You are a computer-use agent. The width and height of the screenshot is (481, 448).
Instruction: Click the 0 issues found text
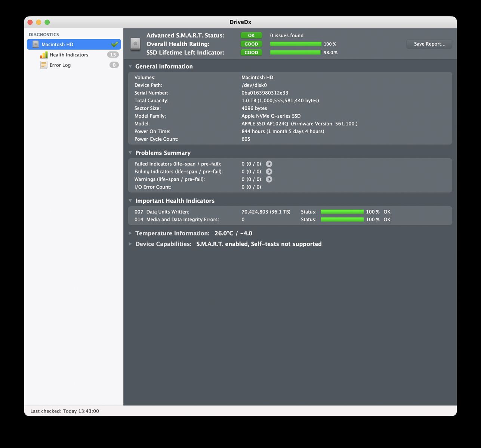287,35
